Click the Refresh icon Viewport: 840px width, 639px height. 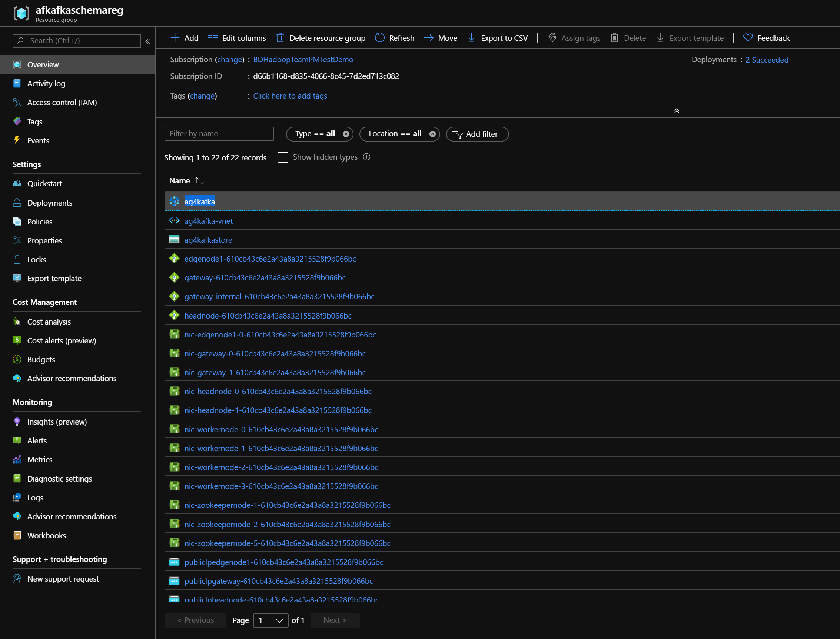[x=379, y=38]
